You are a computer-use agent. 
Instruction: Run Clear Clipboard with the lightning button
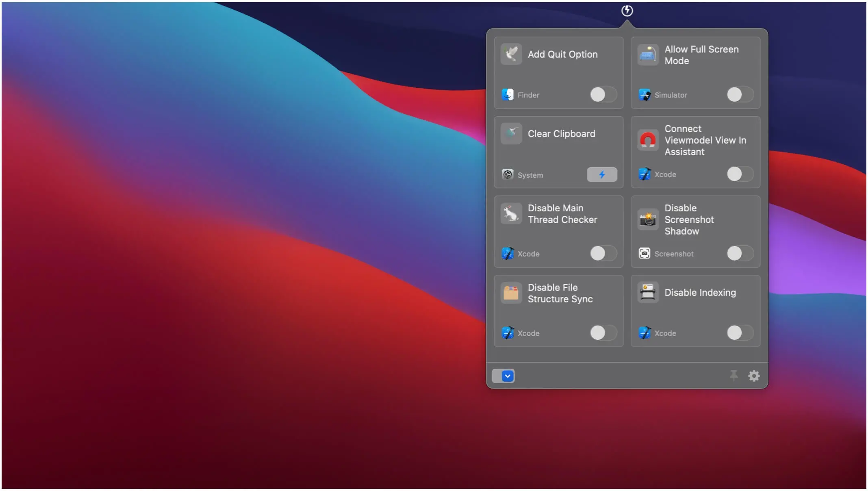(602, 174)
